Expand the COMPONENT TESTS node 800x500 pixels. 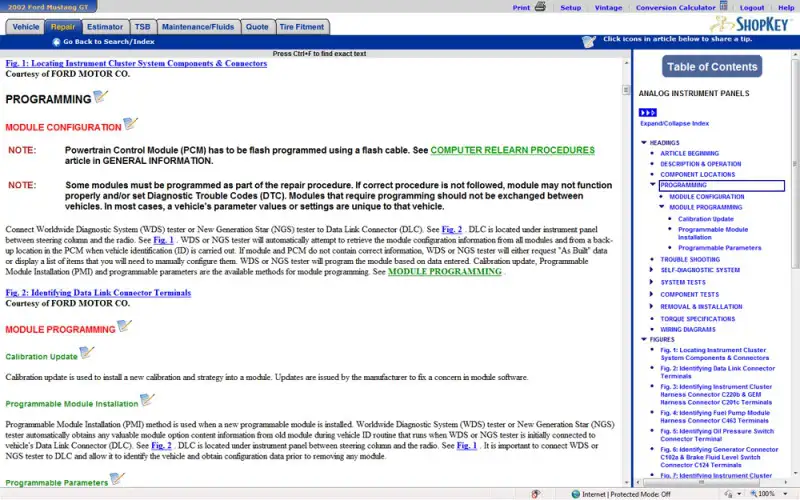(x=651, y=294)
